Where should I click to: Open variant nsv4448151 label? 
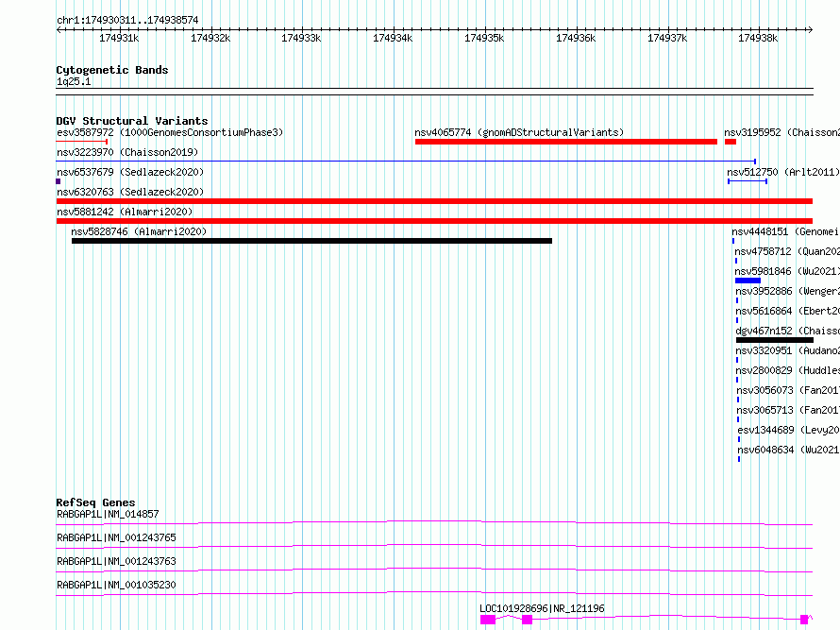tap(785, 231)
